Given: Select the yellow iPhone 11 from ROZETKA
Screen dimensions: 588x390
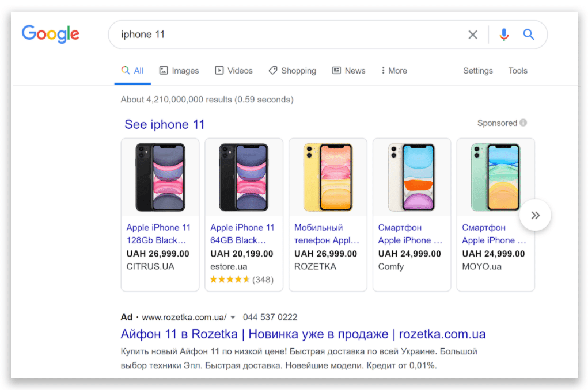Looking at the screenshot, I should (328, 177).
